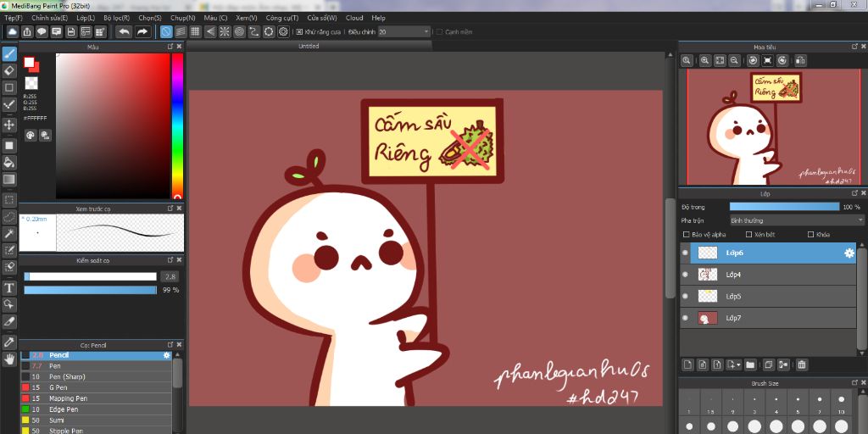The height and width of the screenshot is (434, 868).
Task: Open Pencil brush settings gear
Action: tap(167, 355)
